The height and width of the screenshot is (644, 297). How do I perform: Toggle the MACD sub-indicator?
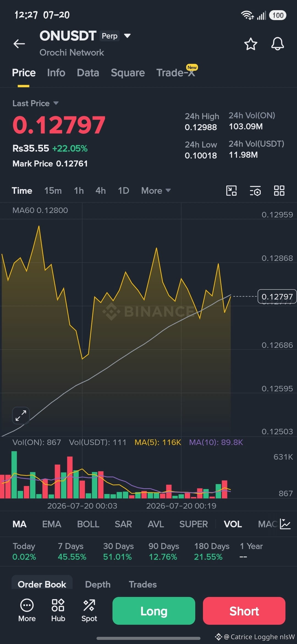click(x=268, y=524)
